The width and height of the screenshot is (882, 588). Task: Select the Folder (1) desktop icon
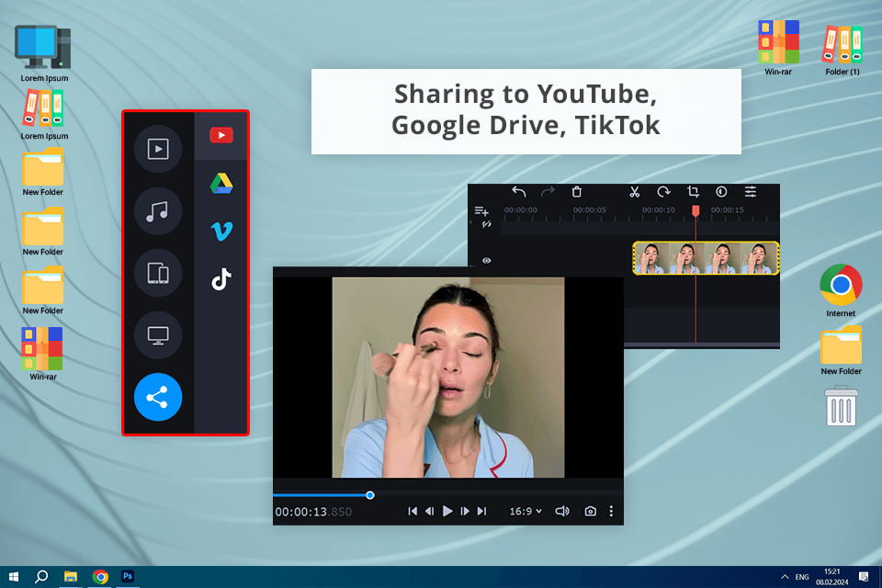point(842,50)
